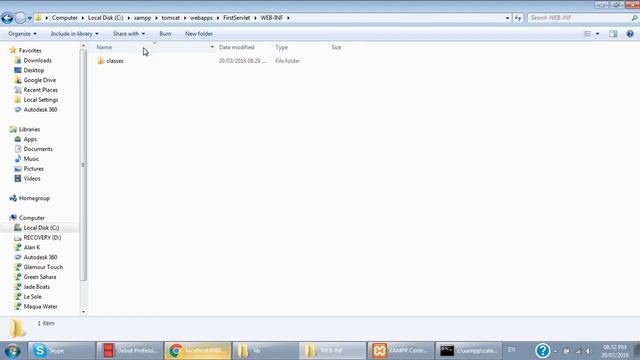Open the Music library
The image size is (640, 360).
(x=31, y=159)
